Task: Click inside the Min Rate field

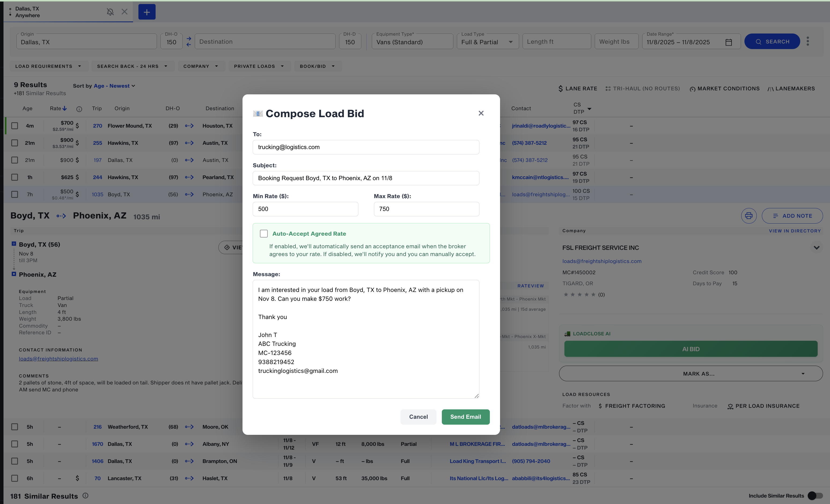Action: click(305, 209)
